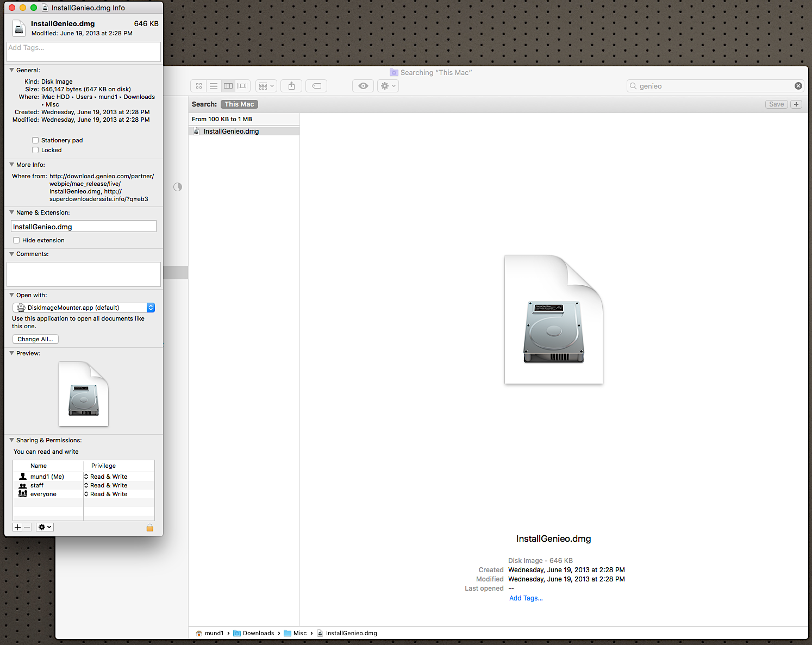
Task: Open the Action gear menu in Finder toolbar
Action: click(x=388, y=86)
